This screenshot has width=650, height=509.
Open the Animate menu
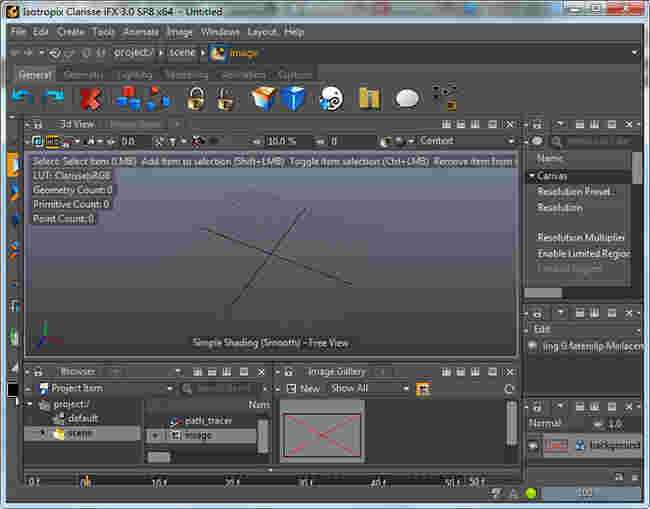pyautogui.click(x=141, y=32)
